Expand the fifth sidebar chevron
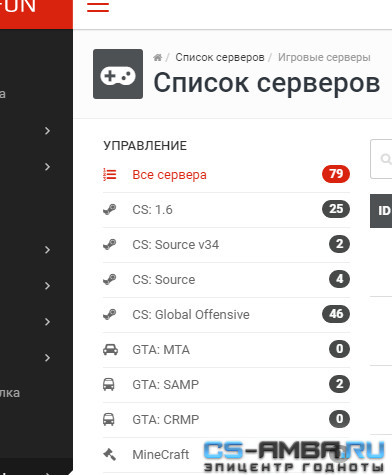392x475 pixels. [47, 322]
